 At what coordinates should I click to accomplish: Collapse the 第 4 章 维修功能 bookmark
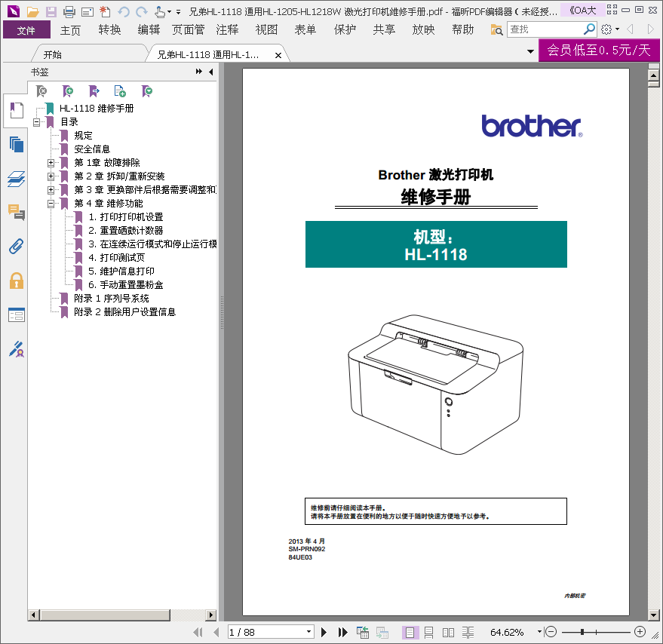point(51,204)
